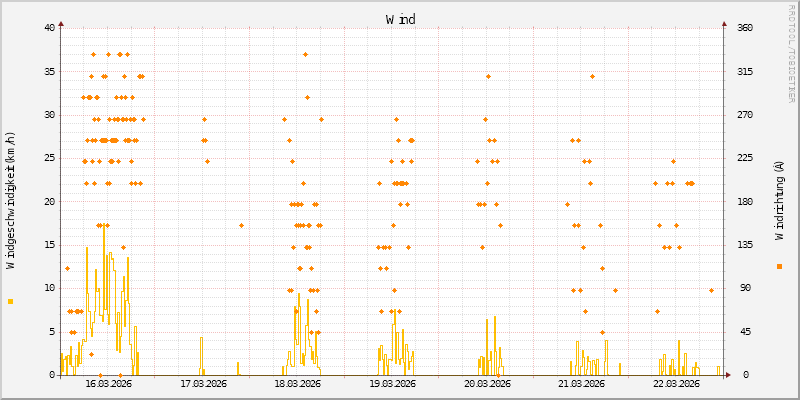800x400 pixels.
Task: Select the 20.03.2026 date label
Action: 487,383
